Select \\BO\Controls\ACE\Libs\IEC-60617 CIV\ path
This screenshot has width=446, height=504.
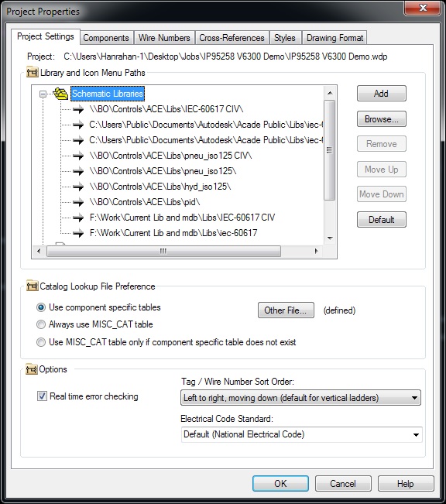click(166, 109)
